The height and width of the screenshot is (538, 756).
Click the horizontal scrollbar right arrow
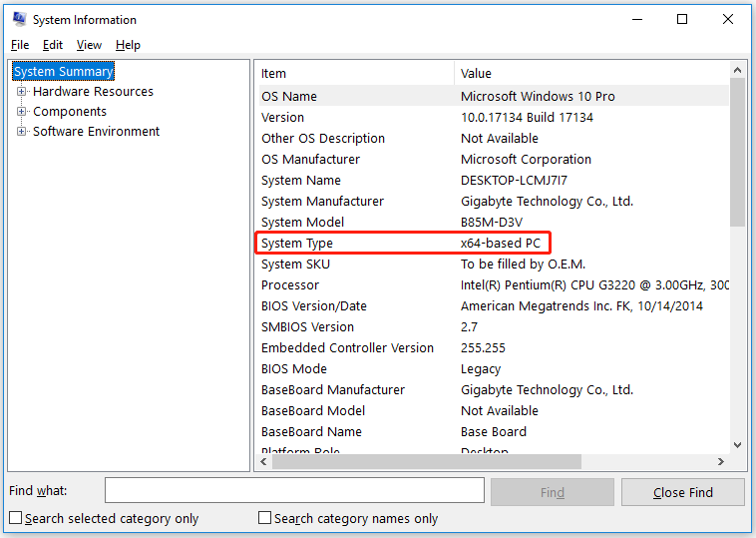pyautogui.click(x=722, y=462)
